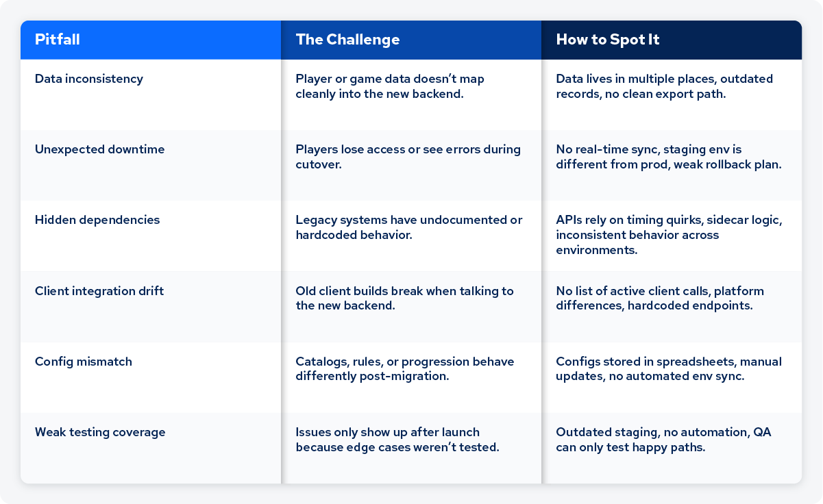The height and width of the screenshot is (504, 823).
Task: Click The Challenge column header
Action: point(347,40)
